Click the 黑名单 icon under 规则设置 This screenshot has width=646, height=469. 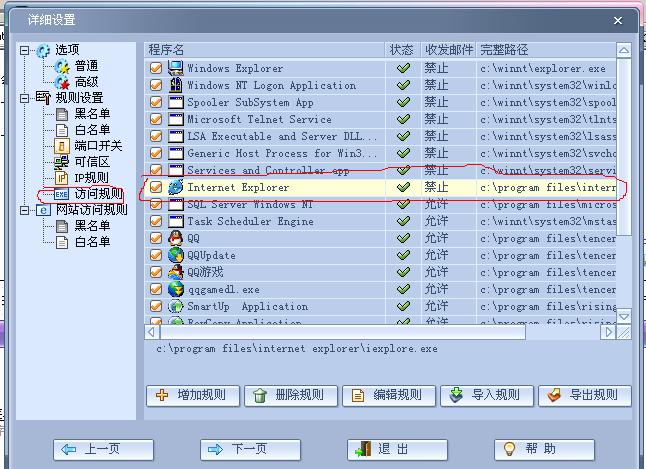(x=62, y=114)
